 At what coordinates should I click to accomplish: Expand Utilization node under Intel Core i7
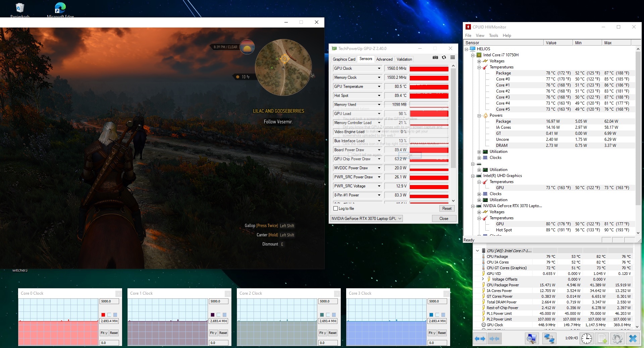[x=479, y=152]
